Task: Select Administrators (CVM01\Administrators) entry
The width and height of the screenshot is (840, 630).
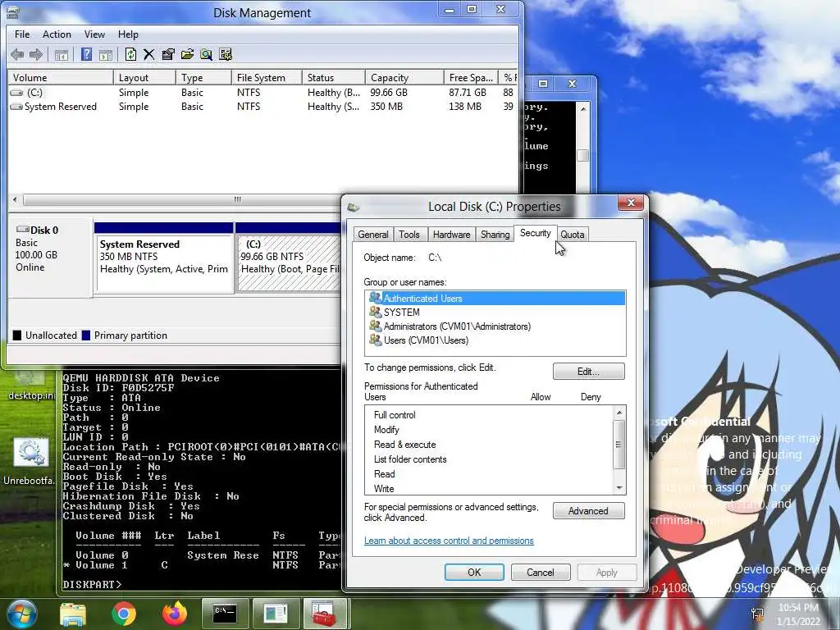Action: 495,326
